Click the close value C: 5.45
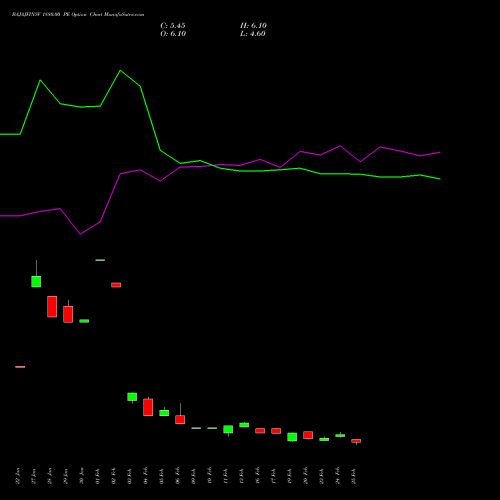 coord(173,26)
